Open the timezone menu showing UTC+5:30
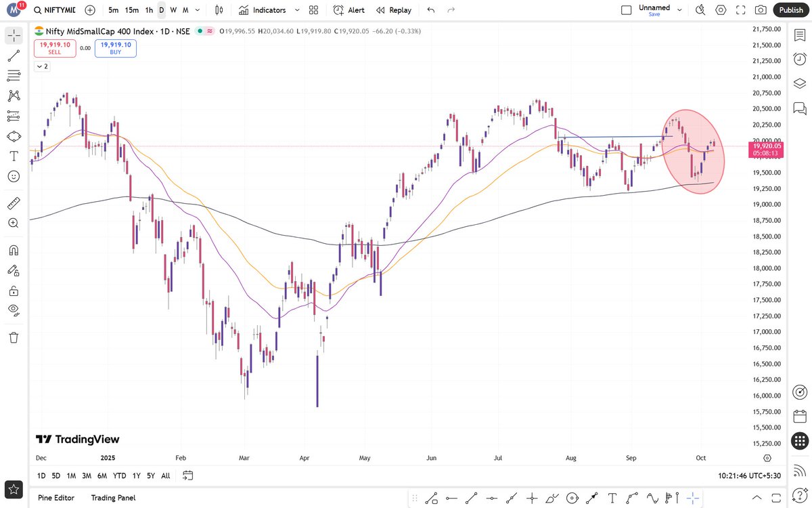Image resolution: width=812 pixels, height=508 pixels. tap(750, 476)
